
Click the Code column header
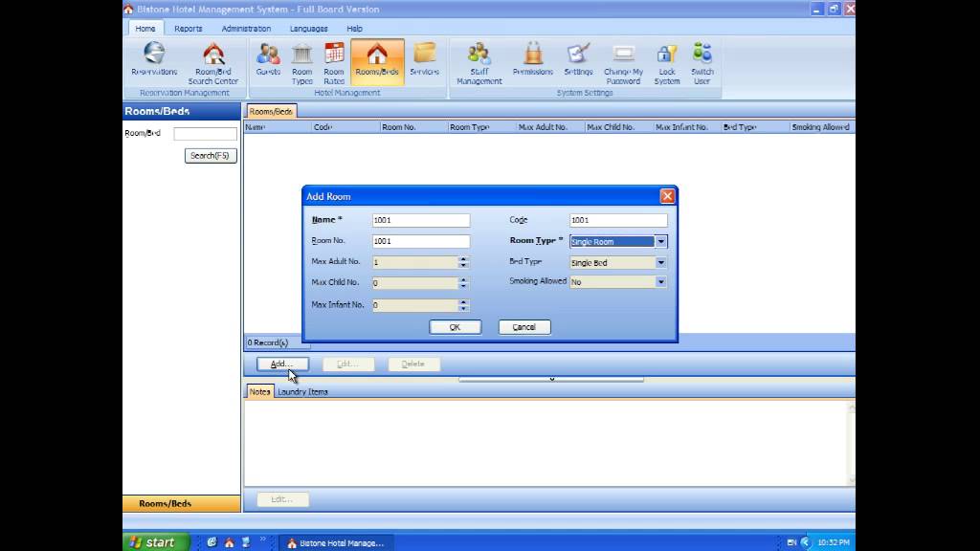[345, 127]
